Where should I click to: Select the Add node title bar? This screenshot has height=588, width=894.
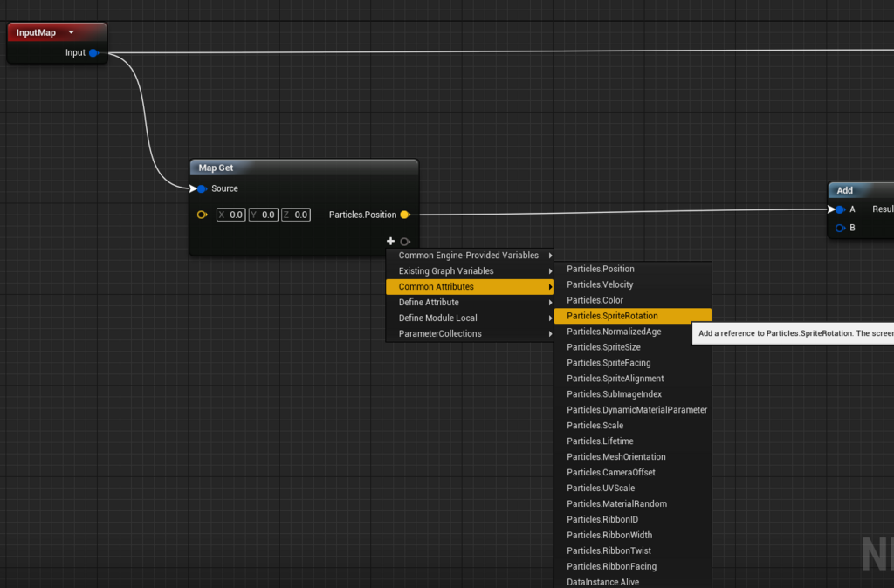point(861,190)
